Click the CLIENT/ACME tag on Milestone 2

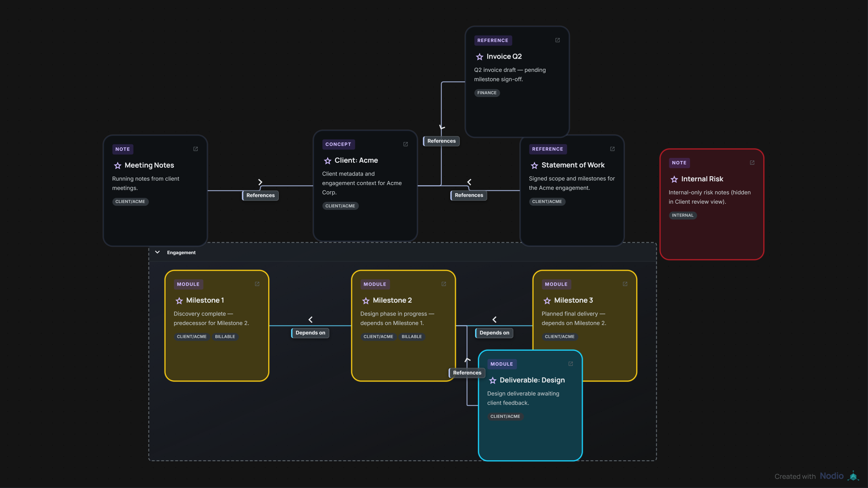378,337
